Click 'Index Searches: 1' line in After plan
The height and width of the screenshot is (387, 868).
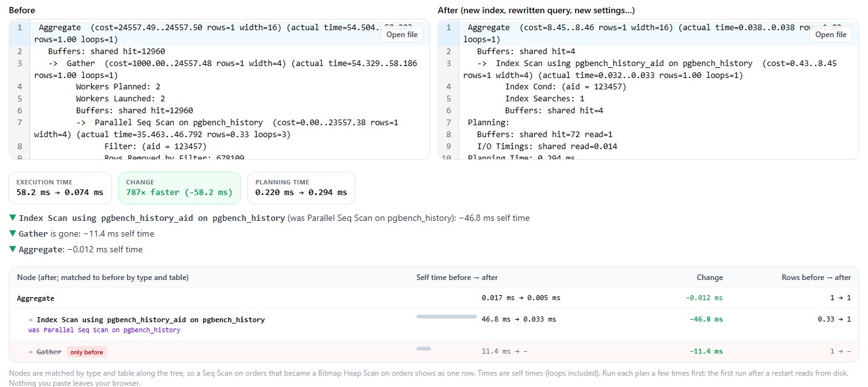coord(545,99)
